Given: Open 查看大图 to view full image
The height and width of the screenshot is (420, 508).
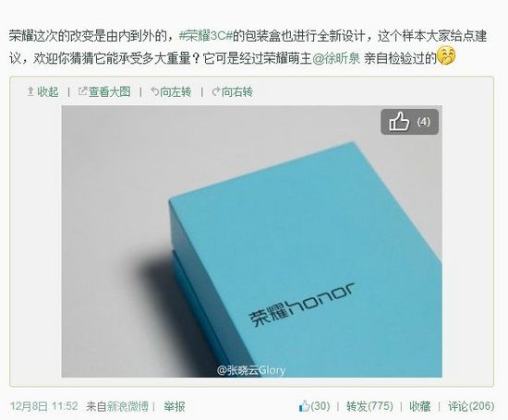Looking at the screenshot, I should click(110, 92).
